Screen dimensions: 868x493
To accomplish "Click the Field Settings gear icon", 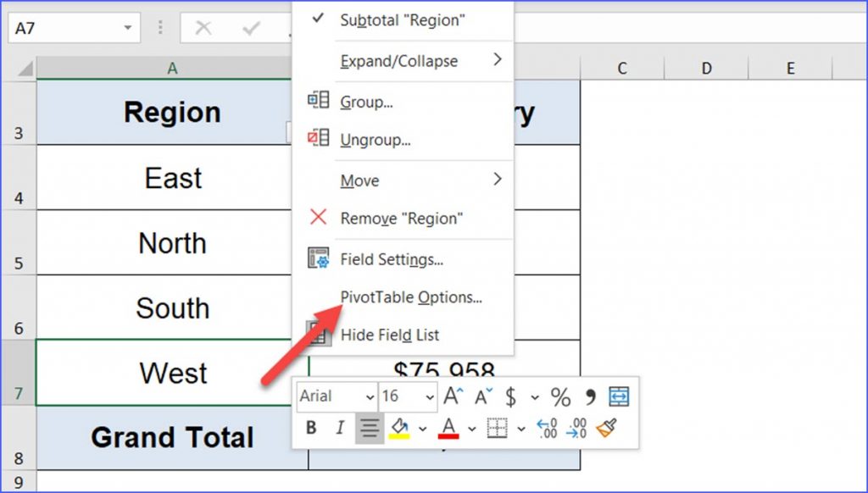I will tap(319, 260).
